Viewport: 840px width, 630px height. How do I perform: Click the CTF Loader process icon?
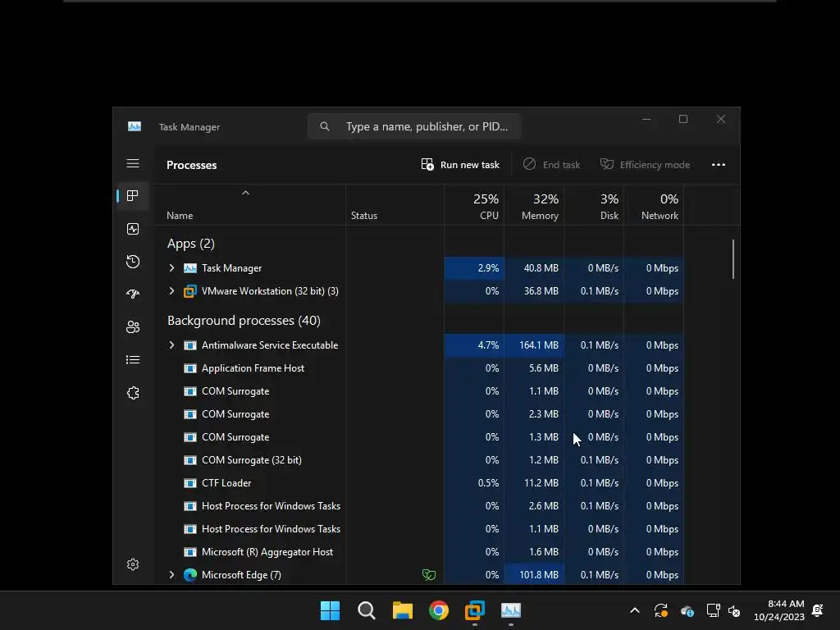tap(190, 482)
